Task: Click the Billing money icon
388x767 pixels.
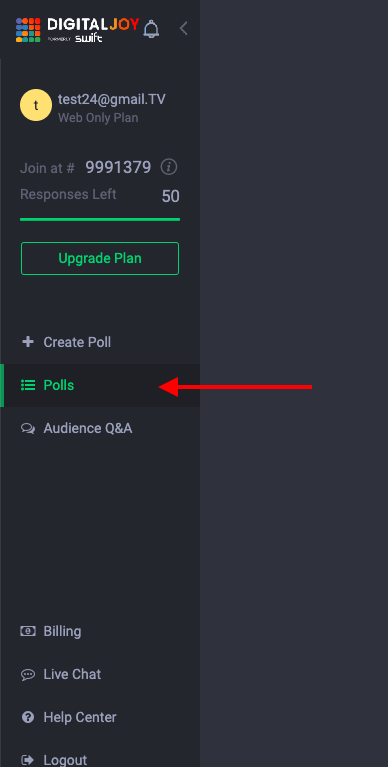Action: click(28, 631)
